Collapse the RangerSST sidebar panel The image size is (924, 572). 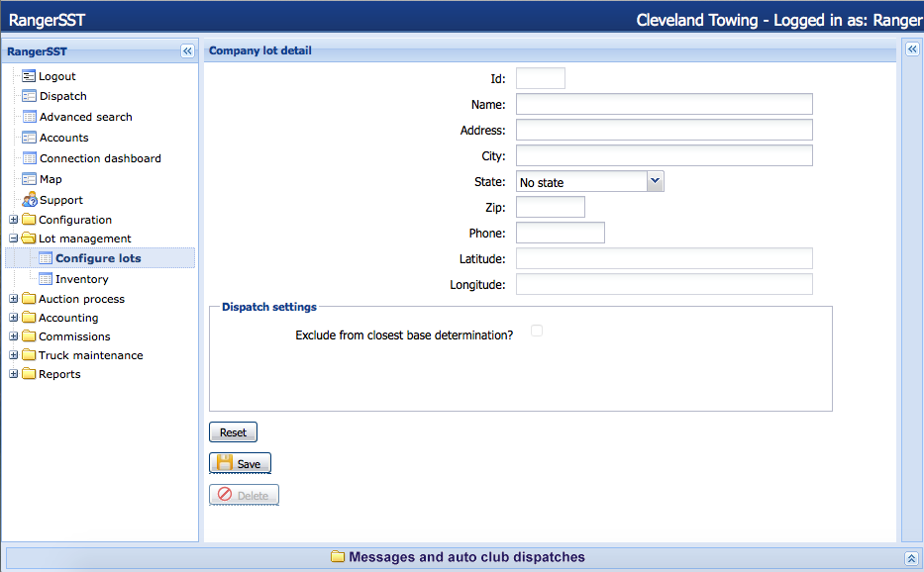pos(187,51)
